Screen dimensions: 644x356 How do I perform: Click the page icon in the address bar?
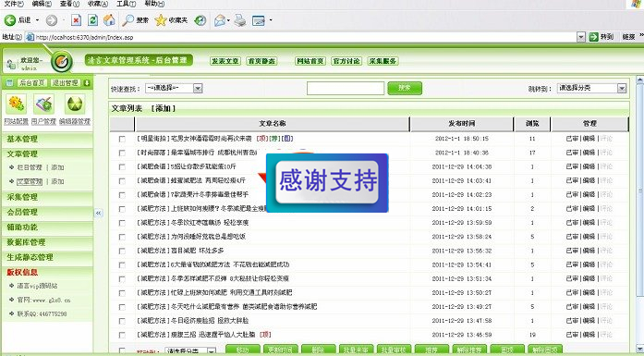30,37
